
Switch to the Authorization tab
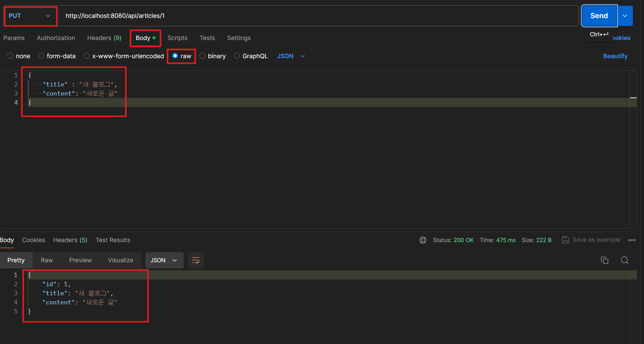coord(56,38)
